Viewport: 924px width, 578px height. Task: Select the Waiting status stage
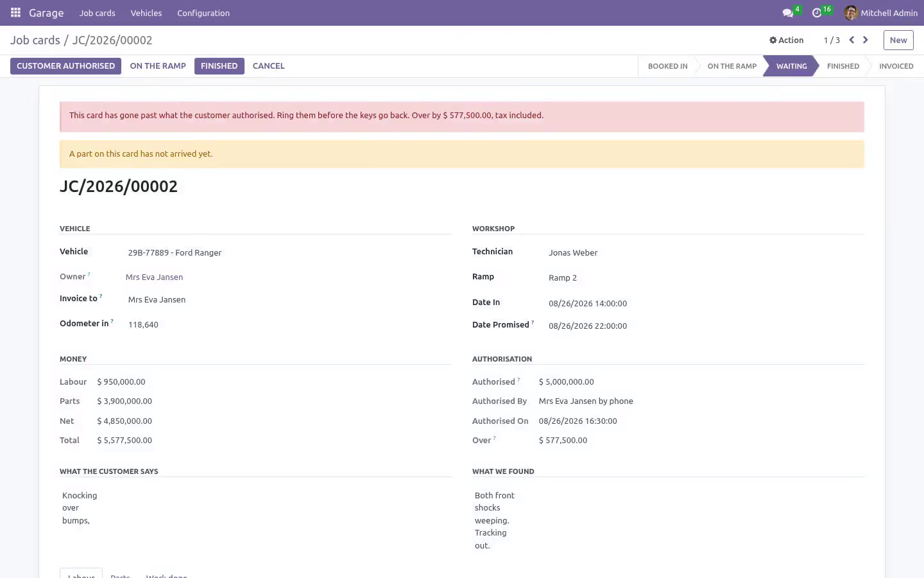[791, 66]
